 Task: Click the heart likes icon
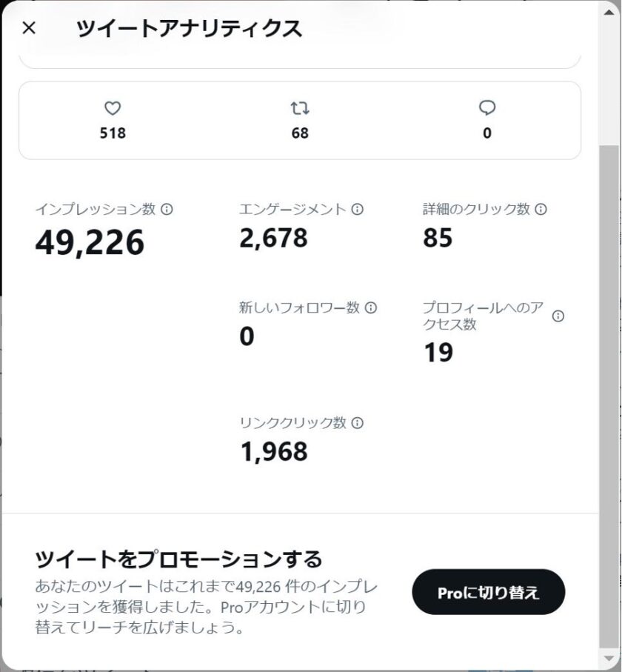click(x=113, y=108)
